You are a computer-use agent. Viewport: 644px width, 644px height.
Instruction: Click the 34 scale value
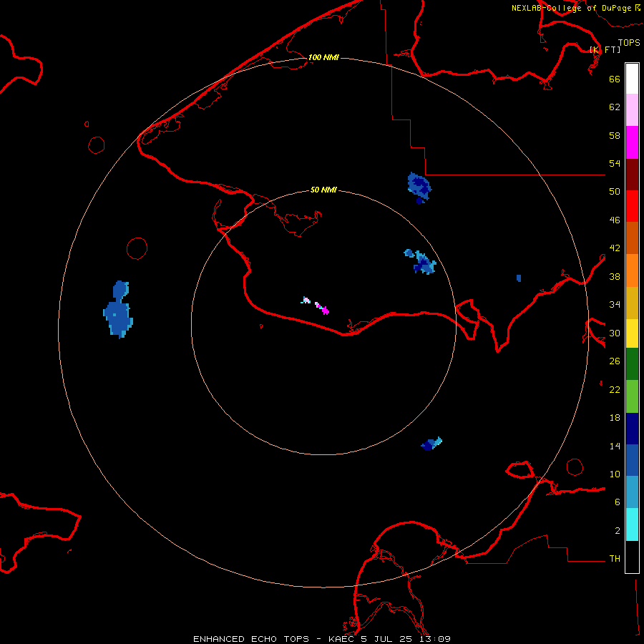(x=615, y=305)
